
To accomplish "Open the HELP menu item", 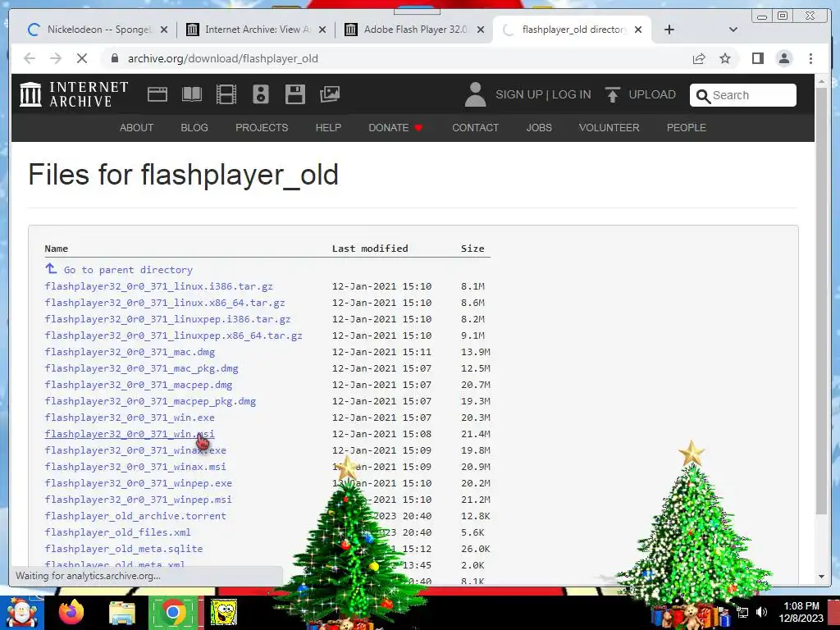I will coord(328,127).
